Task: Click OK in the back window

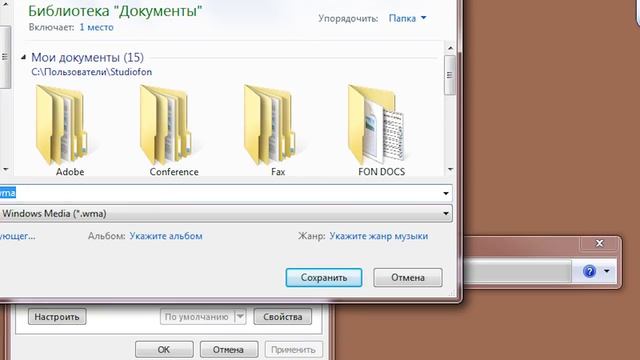Action: (164, 350)
